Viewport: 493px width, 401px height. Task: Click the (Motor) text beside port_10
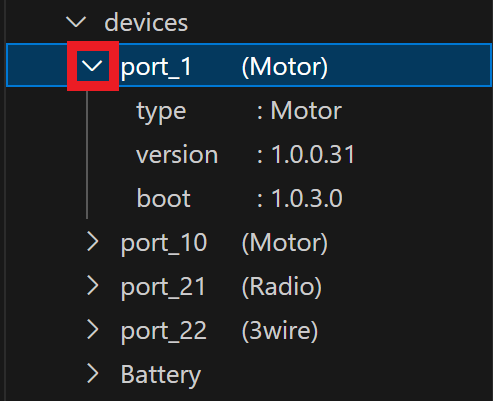(285, 243)
